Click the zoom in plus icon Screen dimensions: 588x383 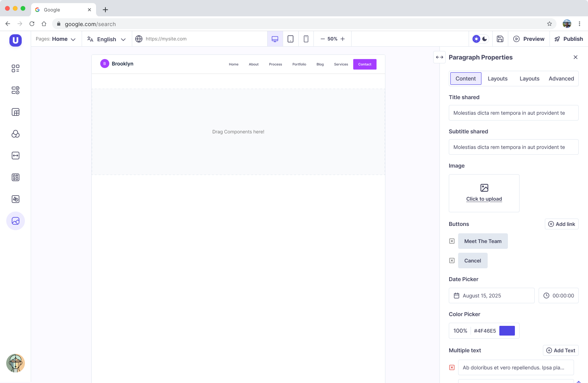point(343,39)
